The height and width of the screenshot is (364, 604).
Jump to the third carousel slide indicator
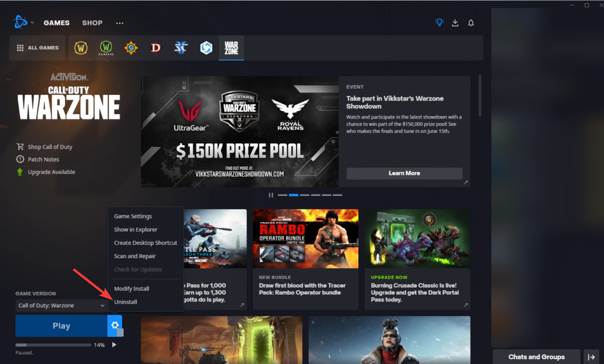pyautogui.click(x=305, y=195)
